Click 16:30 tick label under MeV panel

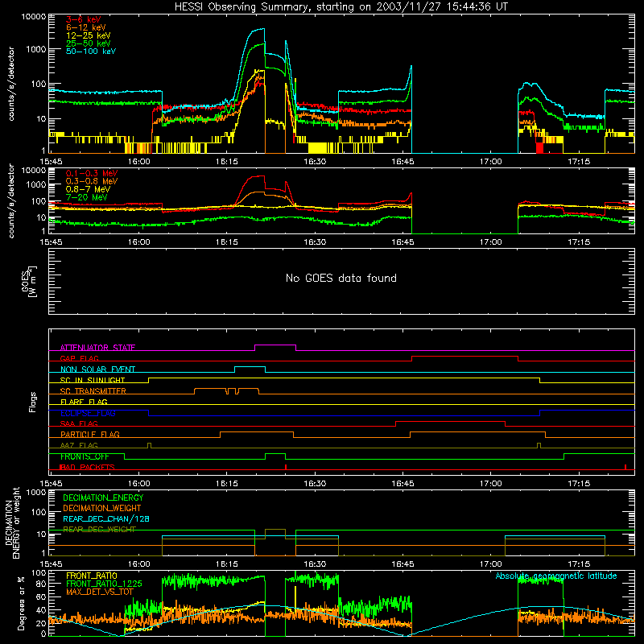(x=315, y=242)
